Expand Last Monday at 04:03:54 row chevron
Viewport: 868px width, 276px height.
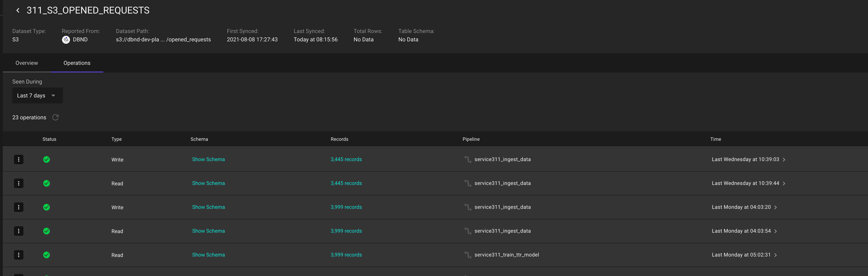[775, 231]
